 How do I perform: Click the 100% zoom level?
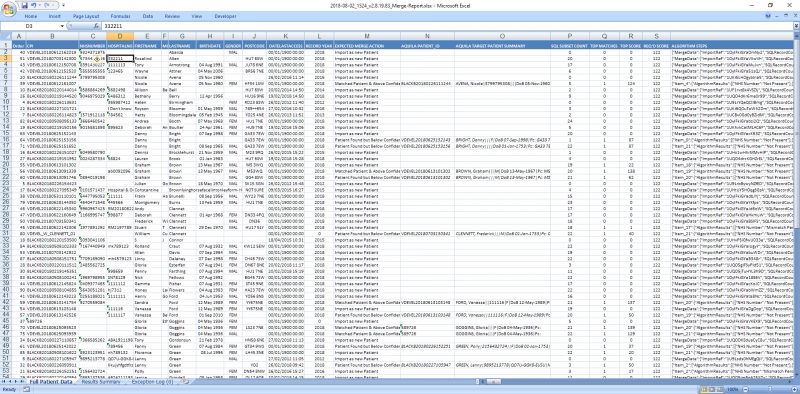click(732, 389)
